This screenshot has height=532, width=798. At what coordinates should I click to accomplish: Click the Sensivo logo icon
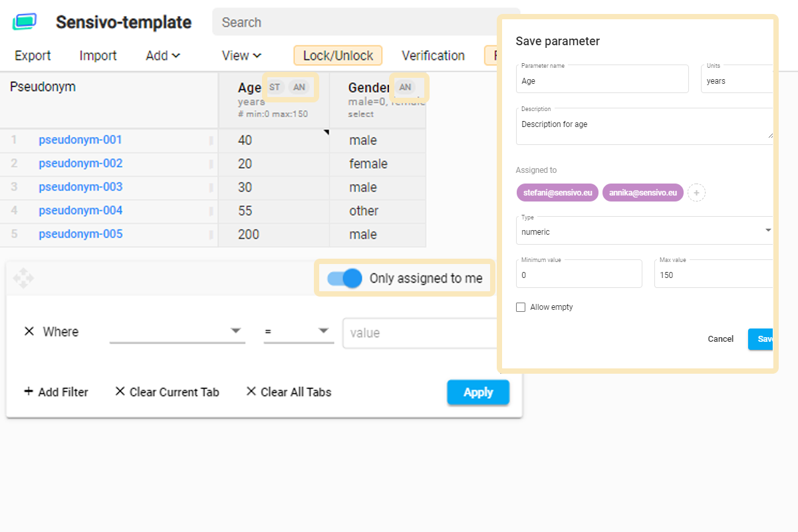pos(25,22)
